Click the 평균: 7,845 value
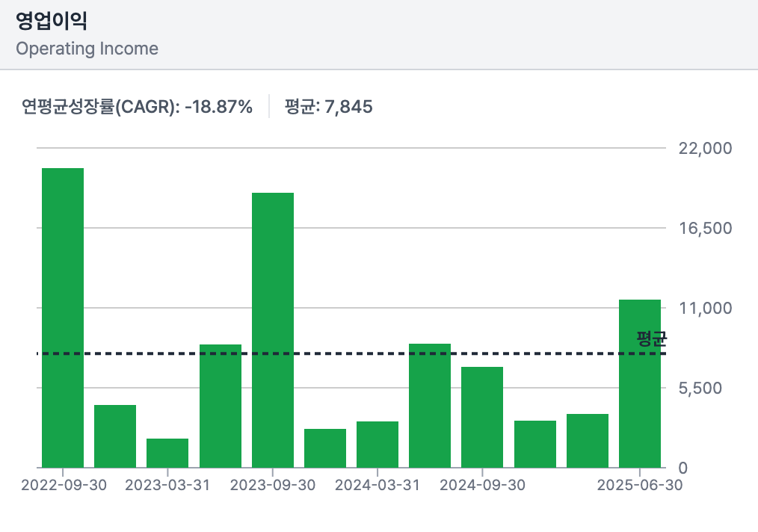758x532 pixels. pos(328,106)
